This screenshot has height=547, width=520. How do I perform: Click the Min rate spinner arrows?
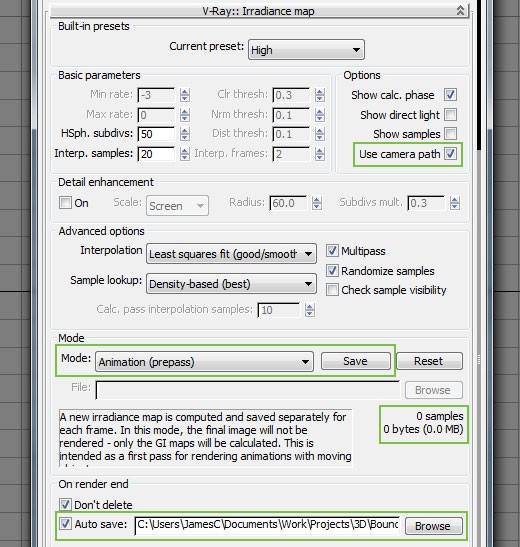click(x=185, y=95)
